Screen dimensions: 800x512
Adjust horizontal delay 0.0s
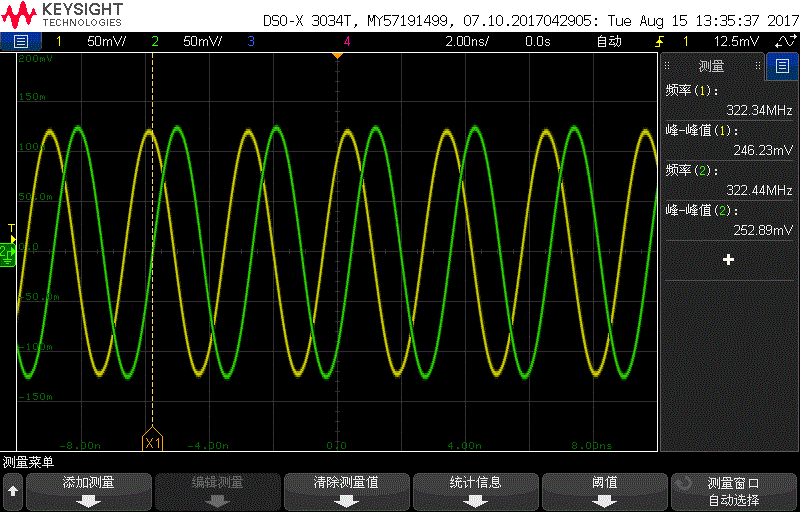pyautogui.click(x=538, y=42)
